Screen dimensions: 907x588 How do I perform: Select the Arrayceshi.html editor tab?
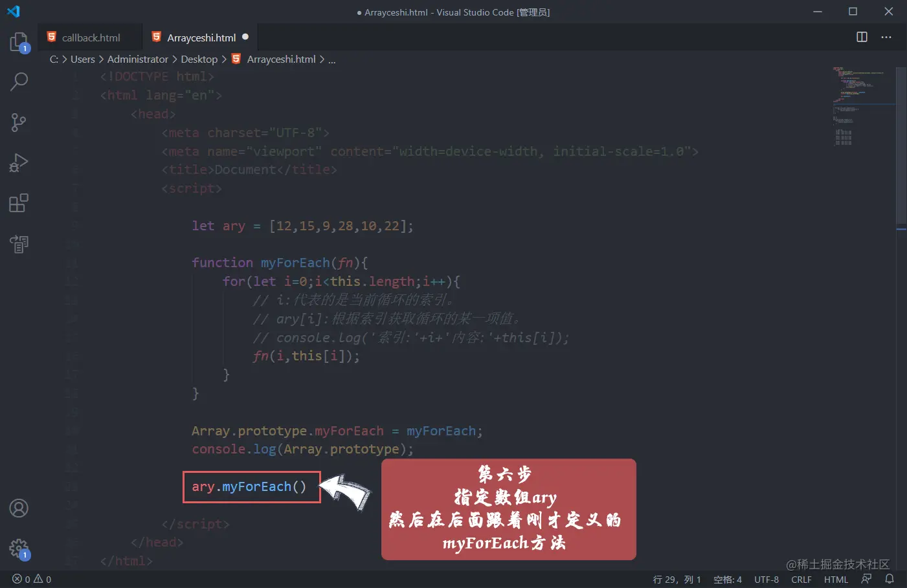point(200,38)
